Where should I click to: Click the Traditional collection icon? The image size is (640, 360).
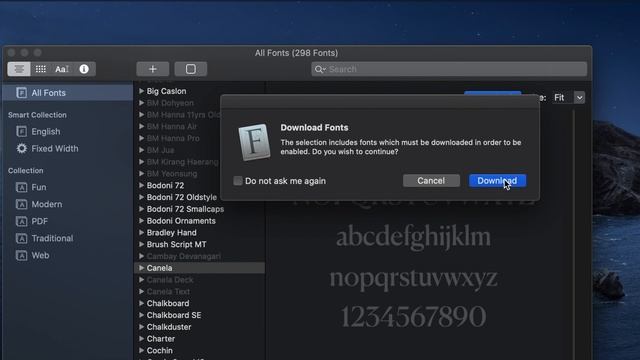click(21, 238)
